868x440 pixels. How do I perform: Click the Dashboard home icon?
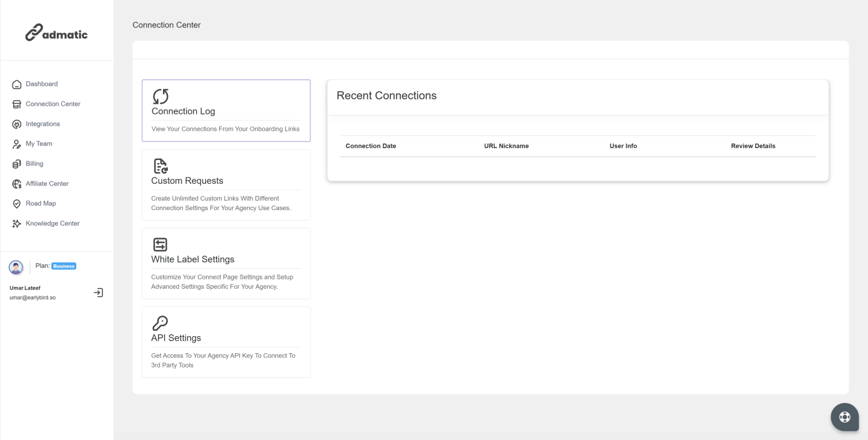pyautogui.click(x=17, y=84)
